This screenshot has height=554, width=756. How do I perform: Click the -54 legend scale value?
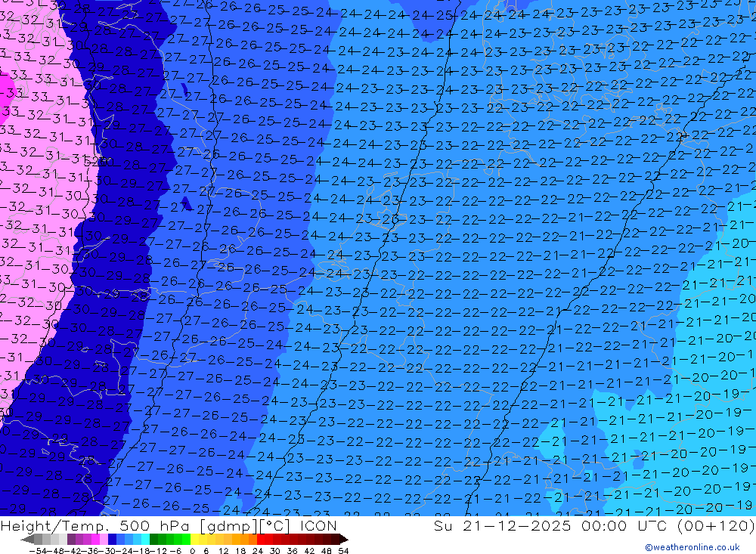pyautogui.click(x=38, y=551)
